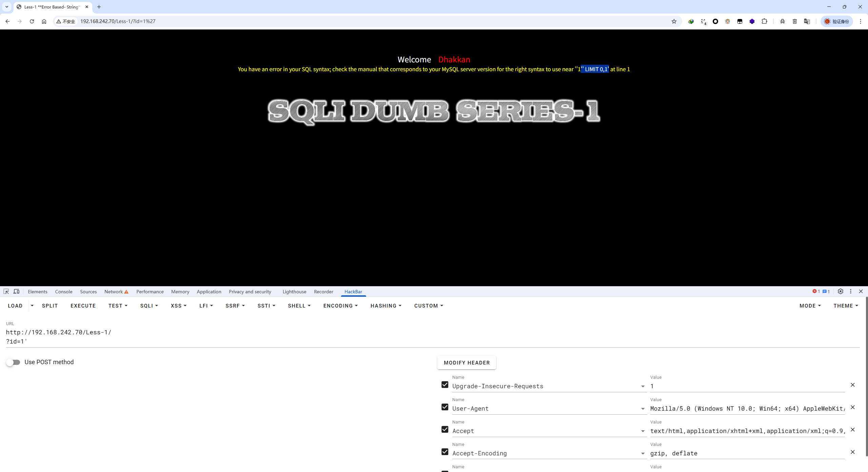Open the THEME dropdown

pos(846,306)
